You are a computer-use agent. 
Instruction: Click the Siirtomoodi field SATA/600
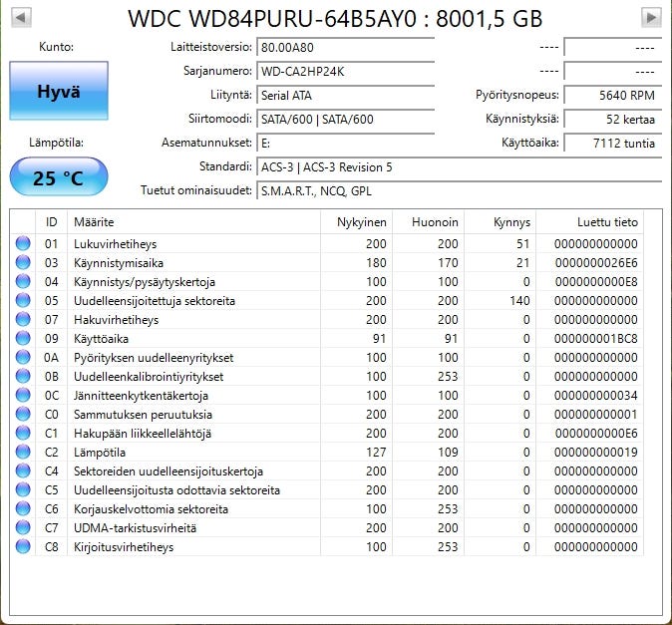click(345, 119)
